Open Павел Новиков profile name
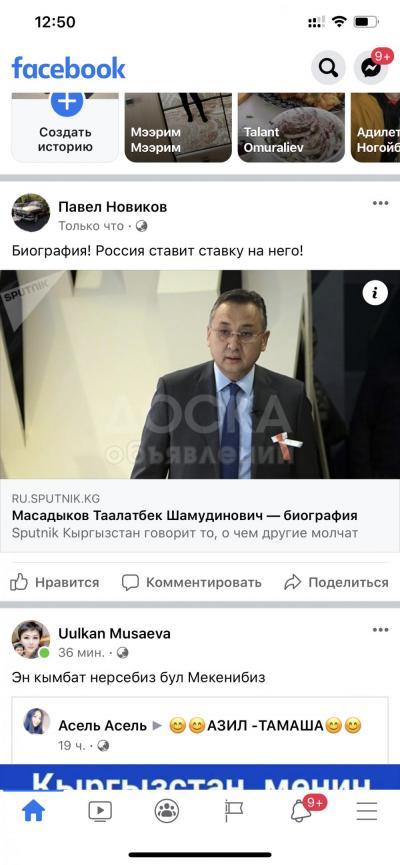This screenshot has width=400, height=865. pos(113,207)
